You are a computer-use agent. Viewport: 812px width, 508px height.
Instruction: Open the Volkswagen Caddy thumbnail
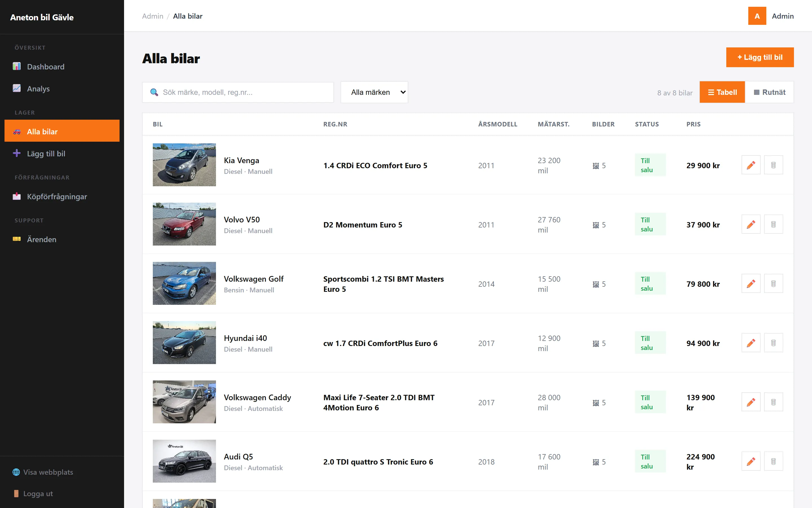tap(184, 402)
